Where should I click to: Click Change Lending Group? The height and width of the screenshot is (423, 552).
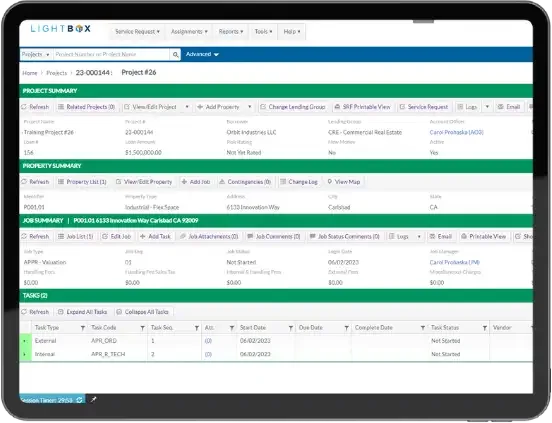(x=293, y=107)
